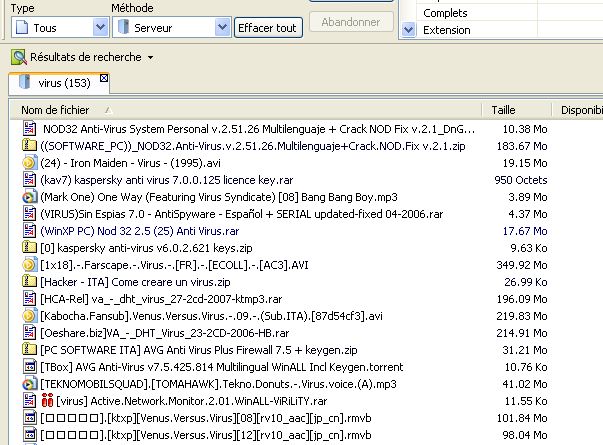Click the size value "4.37 Mo"

coord(528,214)
